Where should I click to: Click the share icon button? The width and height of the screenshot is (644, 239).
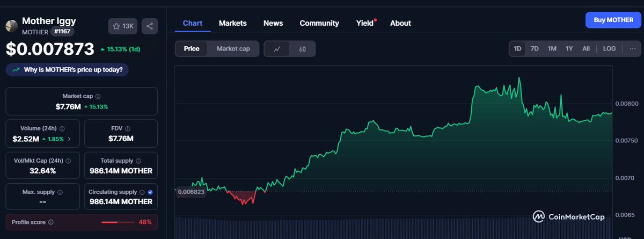(x=149, y=26)
